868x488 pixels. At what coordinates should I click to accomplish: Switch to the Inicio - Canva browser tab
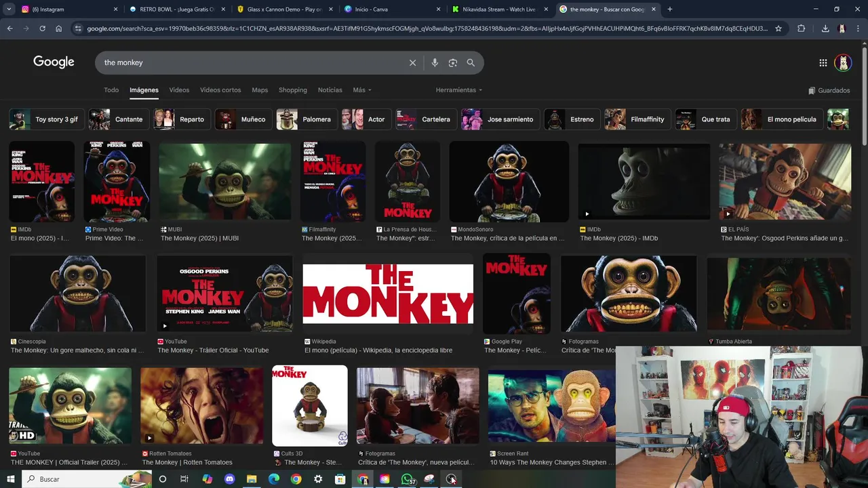pyautogui.click(x=393, y=9)
